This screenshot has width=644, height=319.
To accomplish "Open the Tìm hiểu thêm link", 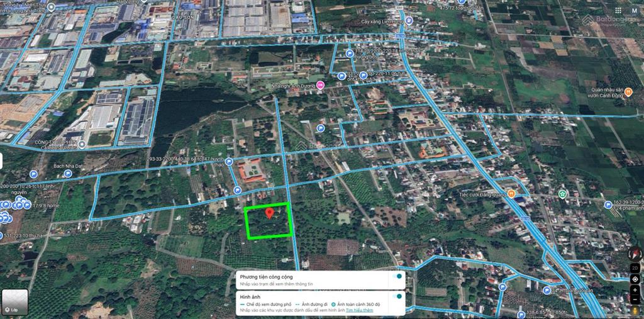I will tap(359, 310).
